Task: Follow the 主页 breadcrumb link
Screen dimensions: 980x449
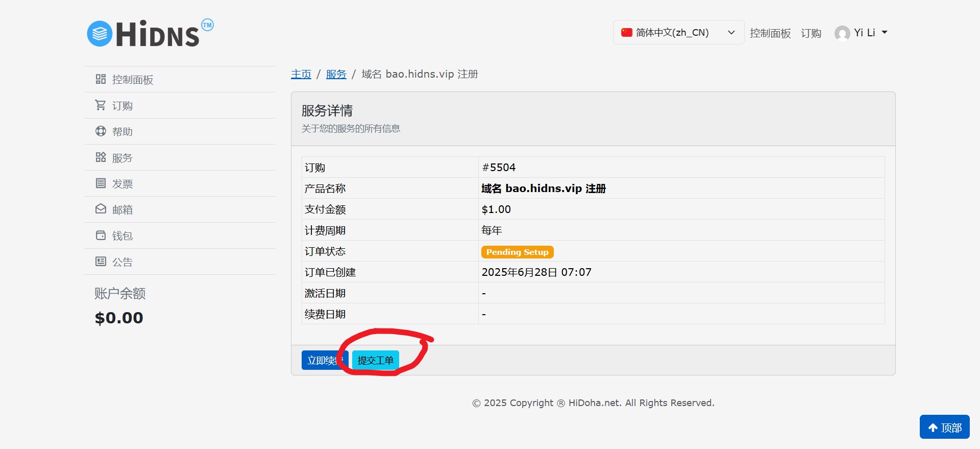Action: [301, 74]
